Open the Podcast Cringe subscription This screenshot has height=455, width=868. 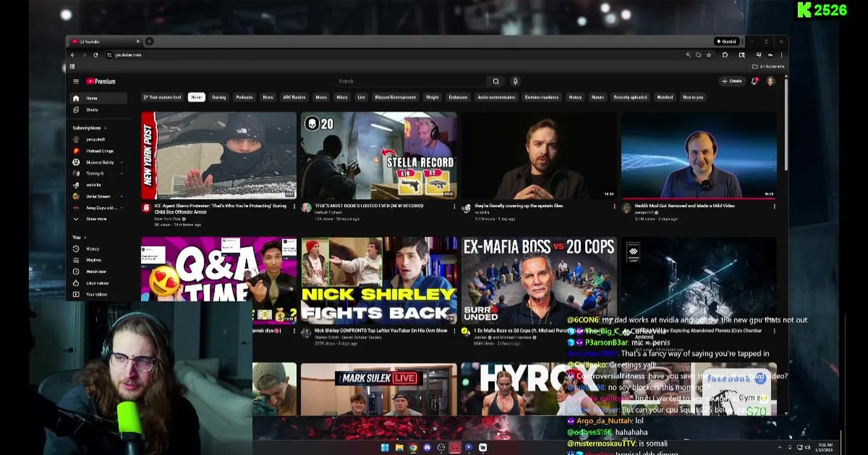click(98, 151)
